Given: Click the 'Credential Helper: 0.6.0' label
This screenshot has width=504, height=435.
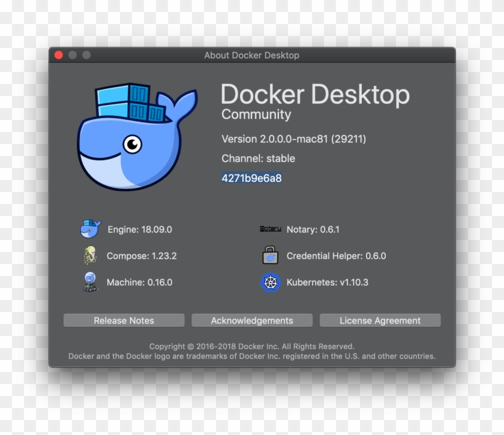Looking at the screenshot, I should point(336,256).
